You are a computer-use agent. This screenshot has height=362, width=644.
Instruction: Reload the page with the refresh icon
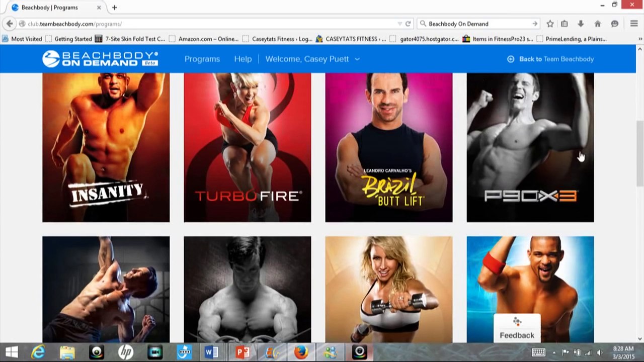click(x=408, y=24)
